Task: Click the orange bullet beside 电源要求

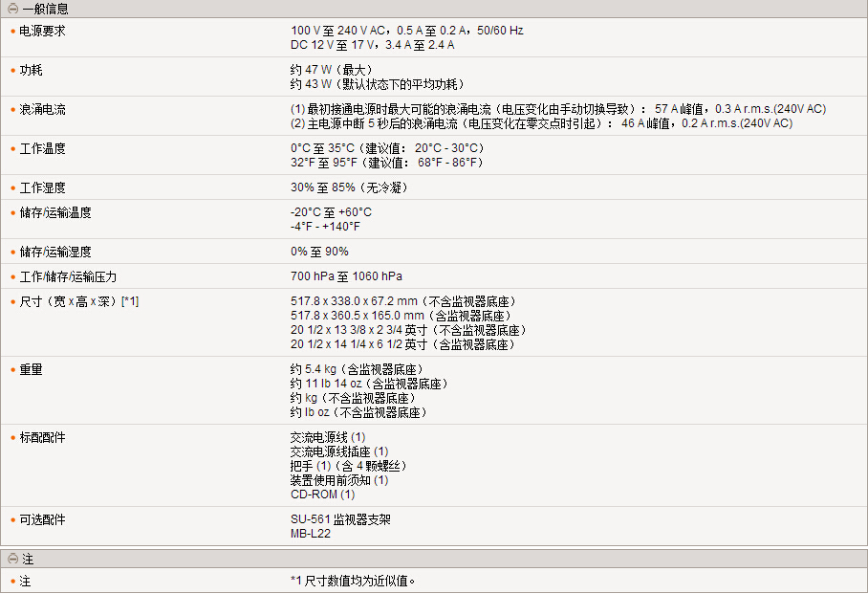Action: (12, 31)
